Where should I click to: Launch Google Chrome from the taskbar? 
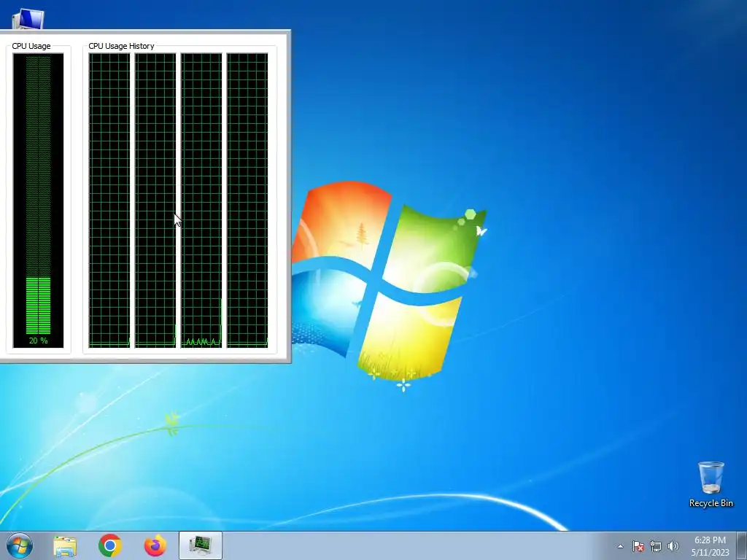(x=109, y=545)
